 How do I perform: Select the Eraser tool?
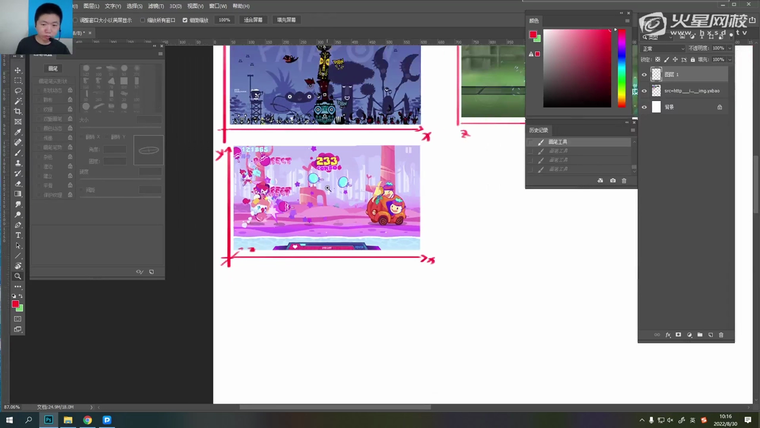coord(18,183)
